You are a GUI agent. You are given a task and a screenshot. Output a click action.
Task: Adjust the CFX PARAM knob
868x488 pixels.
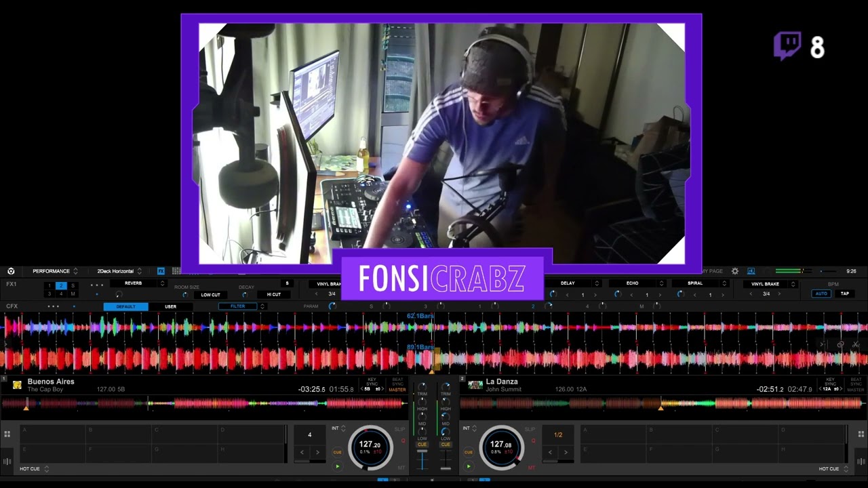pyautogui.click(x=332, y=306)
